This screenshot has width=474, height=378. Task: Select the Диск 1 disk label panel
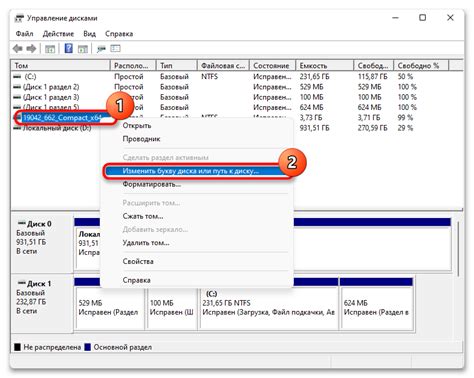(x=42, y=303)
